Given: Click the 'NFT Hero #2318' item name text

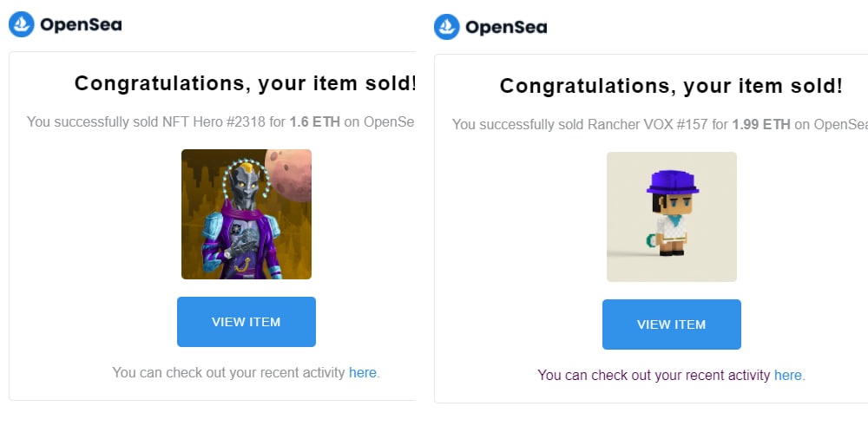Looking at the screenshot, I should [x=214, y=121].
